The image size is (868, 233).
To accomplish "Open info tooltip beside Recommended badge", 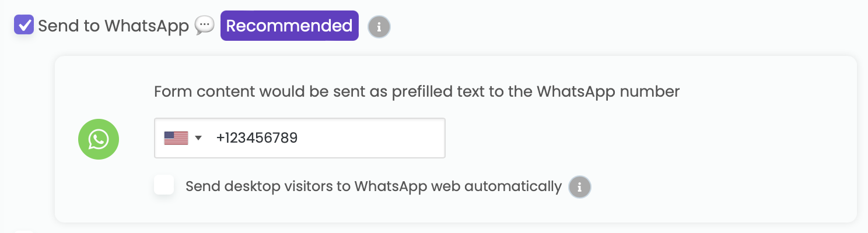I will (379, 27).
